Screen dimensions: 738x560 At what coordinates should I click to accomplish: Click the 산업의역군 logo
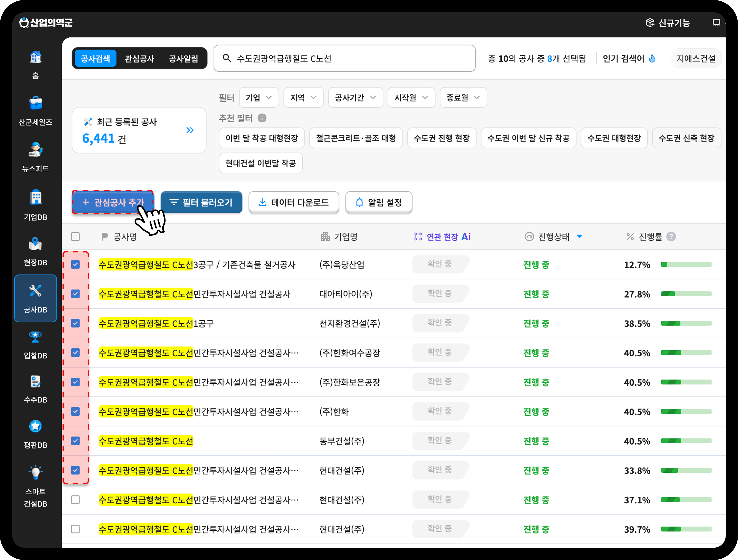[x=46, y=23]
